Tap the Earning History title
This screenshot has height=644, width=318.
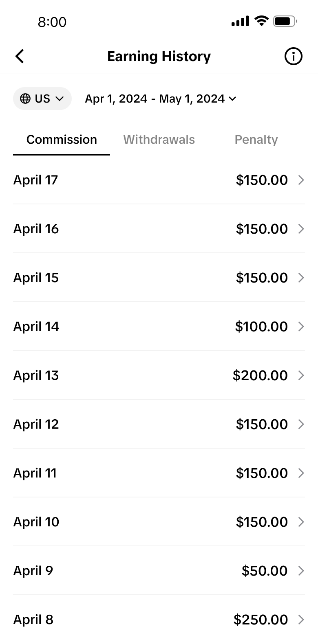(159, 56)
